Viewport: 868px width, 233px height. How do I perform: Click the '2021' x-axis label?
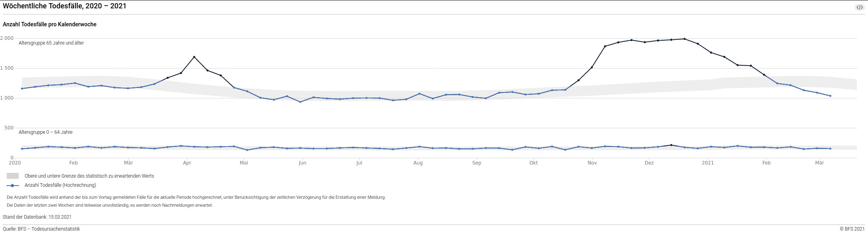708,163
